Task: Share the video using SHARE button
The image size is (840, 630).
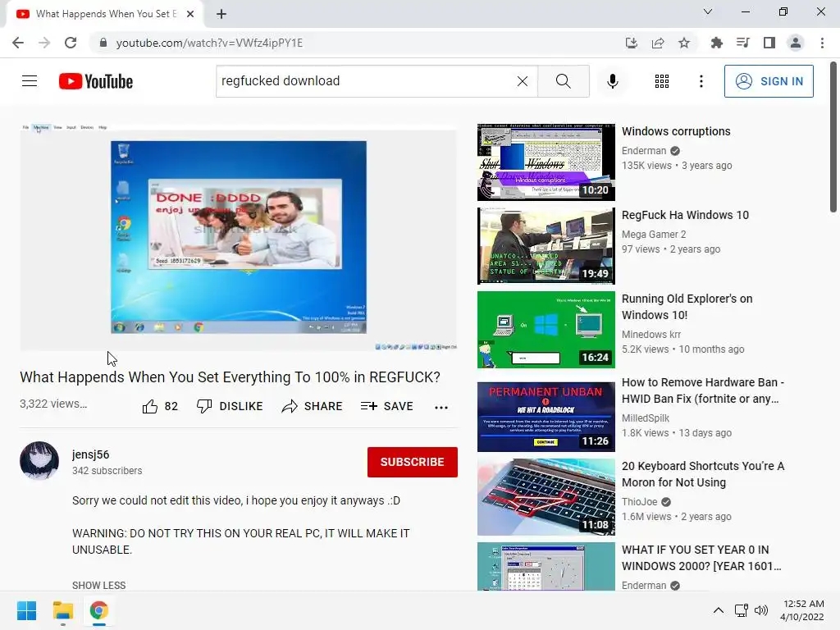Action: click(x=312, y=406)
